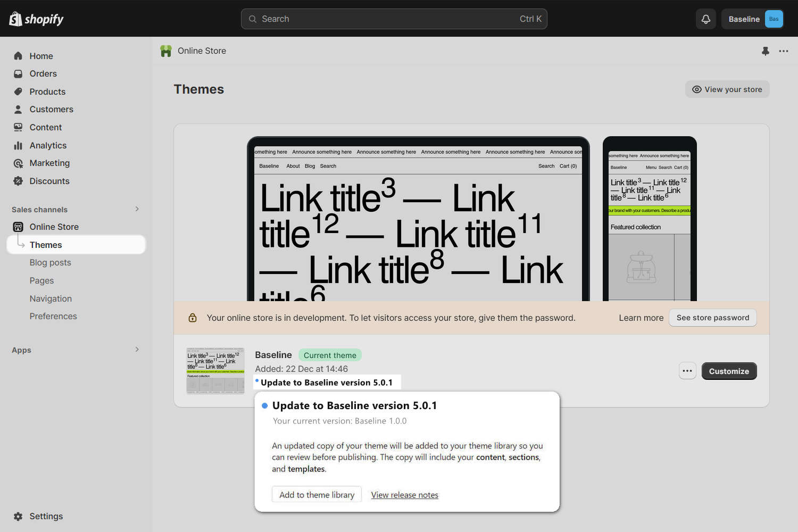Image resolution: width=798 pixels, height=532 pixels.
Task: Open Settings via the gear icon
Action: 18,516
